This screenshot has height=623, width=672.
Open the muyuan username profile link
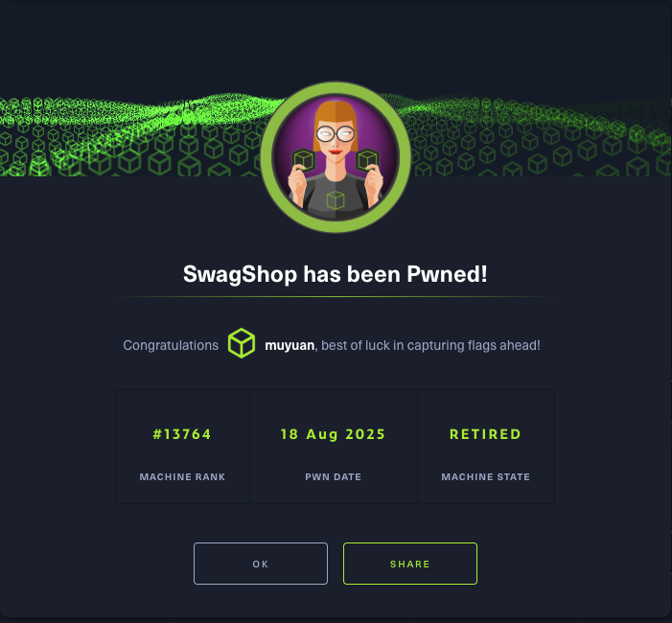[290, 345]
